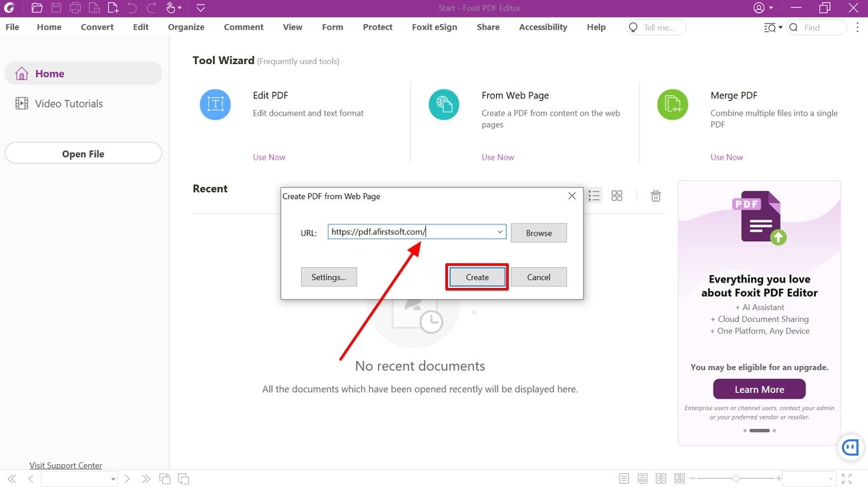Viewport: 868px width, 487px height.
Task: Close the Create PDF from Web Page dialog
Action: coord(572,196)
